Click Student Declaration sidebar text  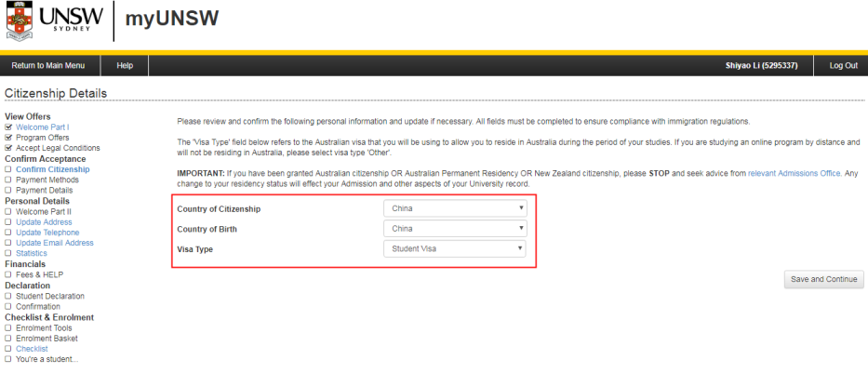pos(50,296)
